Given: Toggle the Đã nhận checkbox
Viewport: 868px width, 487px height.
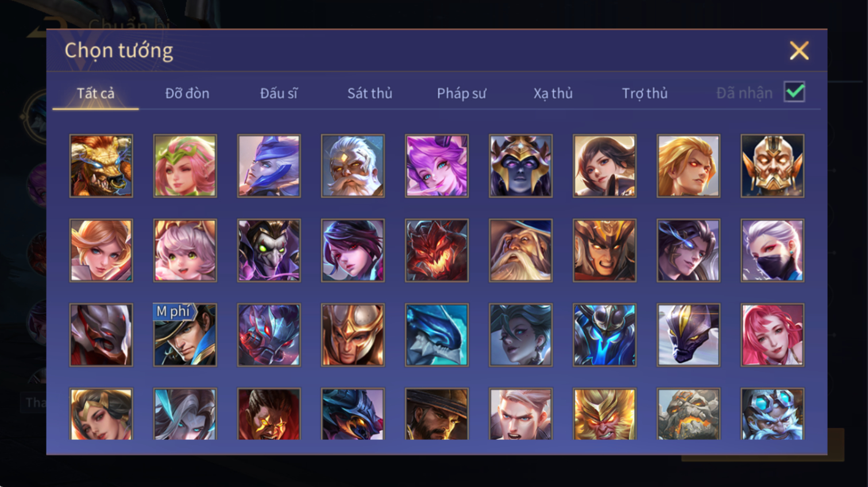Looking at the screenshot, I should pos(794,92).
